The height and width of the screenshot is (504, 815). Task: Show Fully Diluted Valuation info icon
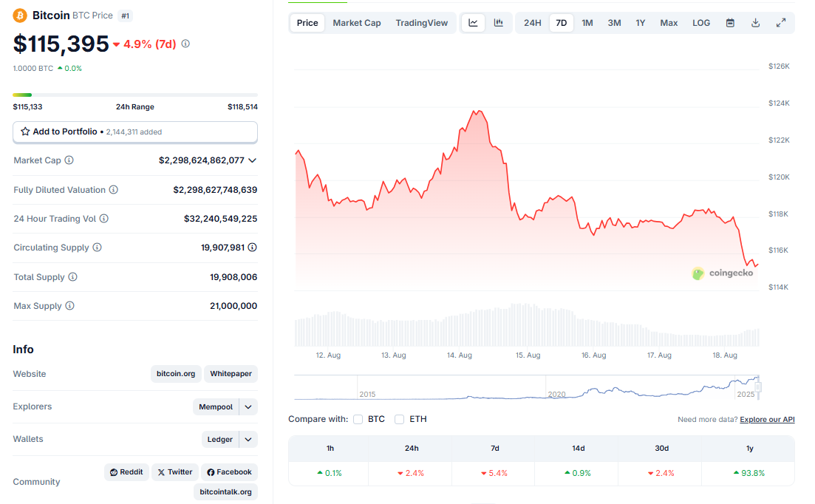point(113,190)
